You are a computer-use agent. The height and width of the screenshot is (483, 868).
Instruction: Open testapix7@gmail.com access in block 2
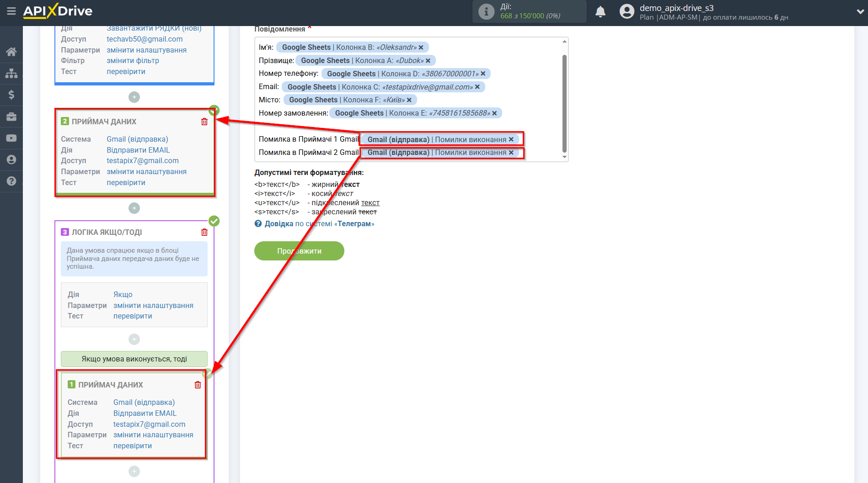[x=143, y=160]
